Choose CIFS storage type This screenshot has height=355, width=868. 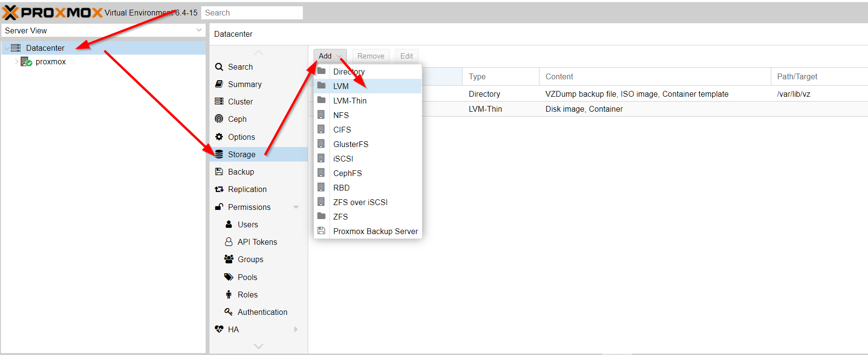(x=368, y=130)
